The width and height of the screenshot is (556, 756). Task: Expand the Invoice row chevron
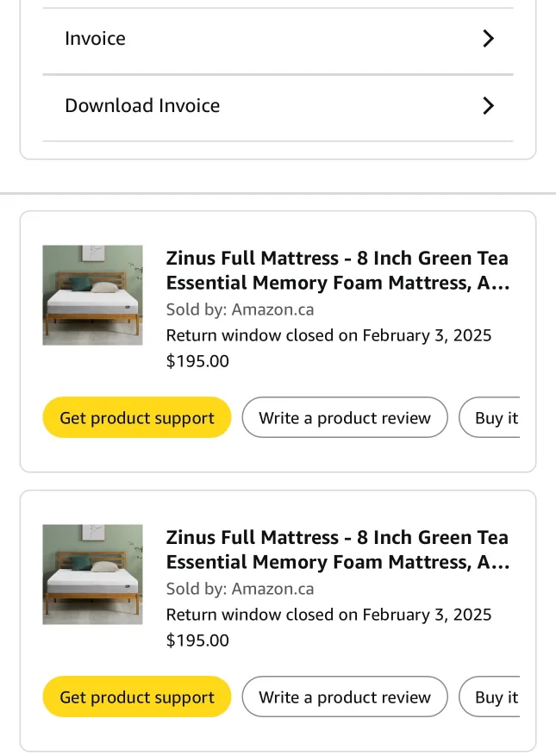[x=488, y=38]
